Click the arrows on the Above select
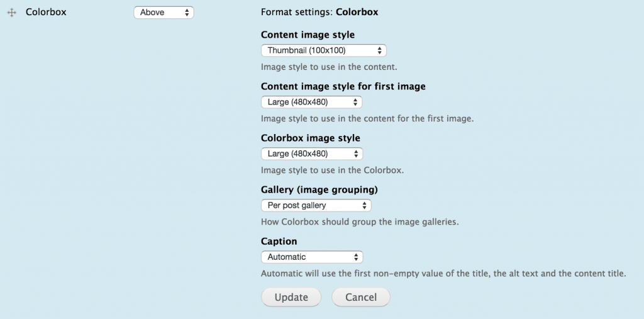The width and height of the screenshot is (644, 319). 187,13
